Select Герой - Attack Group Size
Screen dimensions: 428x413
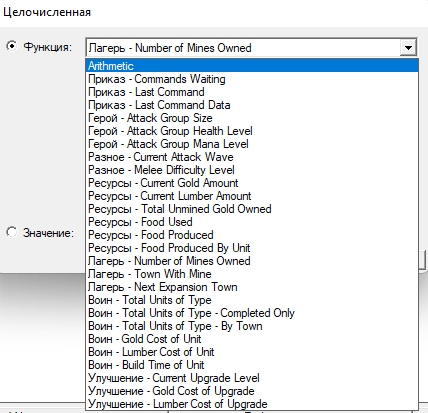point(252,118)
